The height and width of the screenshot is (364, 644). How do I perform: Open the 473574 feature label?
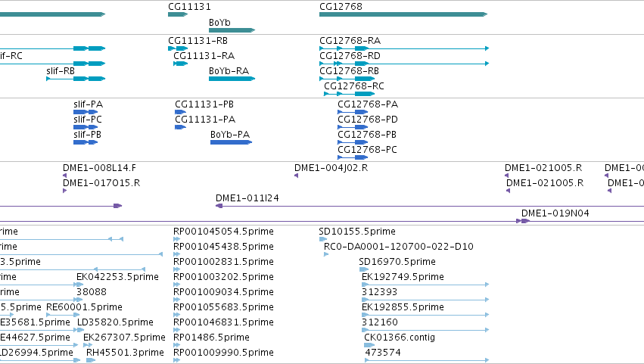coord(383,353)
